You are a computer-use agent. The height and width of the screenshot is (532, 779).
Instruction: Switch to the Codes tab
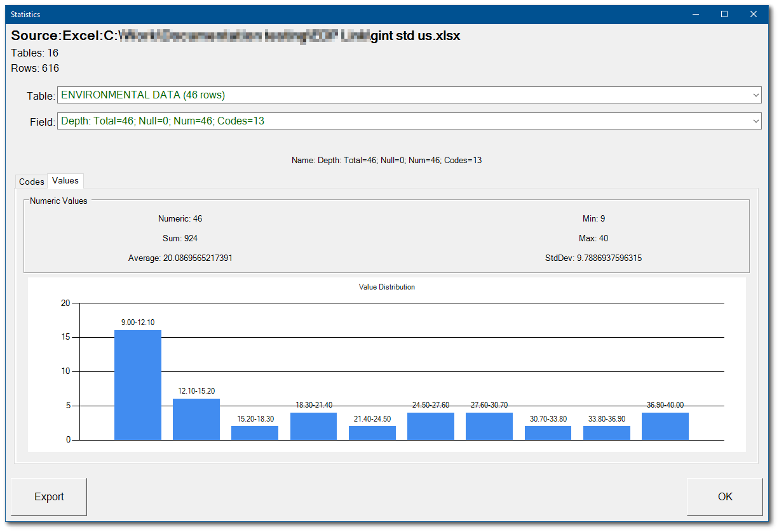click(31, 181)
